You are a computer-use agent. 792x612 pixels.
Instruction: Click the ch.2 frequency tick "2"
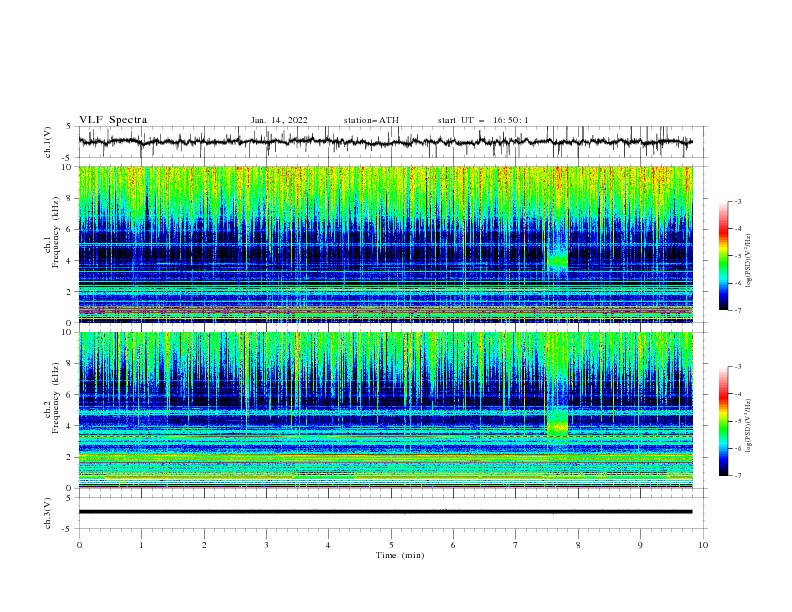pyautogui.click(x=70, y=457)
